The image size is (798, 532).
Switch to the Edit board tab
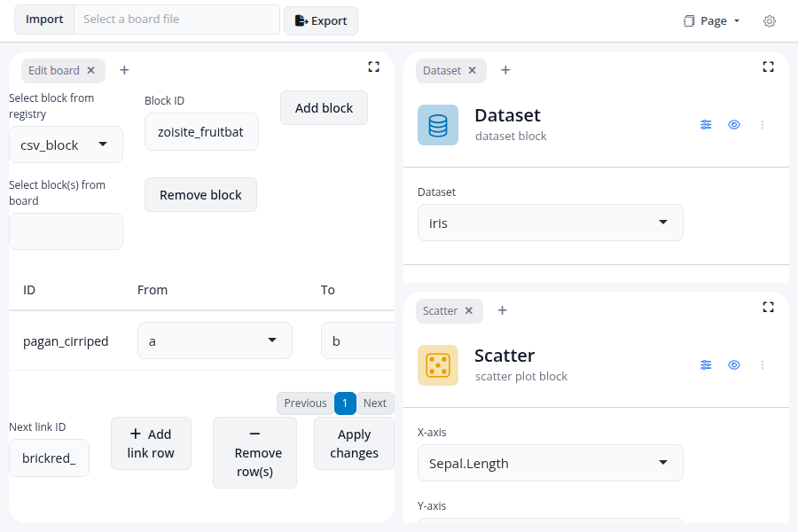click(x=54, y=70)
